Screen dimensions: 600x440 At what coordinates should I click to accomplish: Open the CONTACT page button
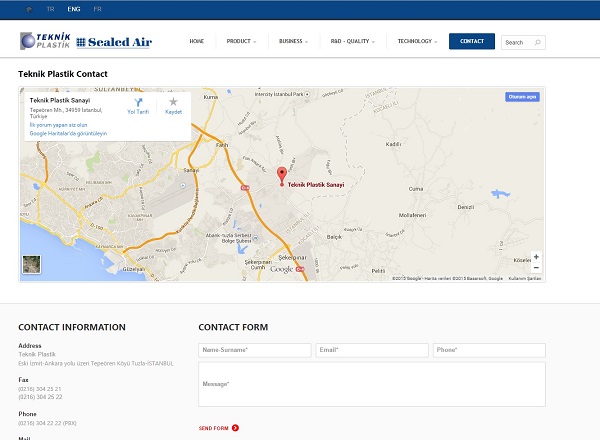click(x=472, y=41)
